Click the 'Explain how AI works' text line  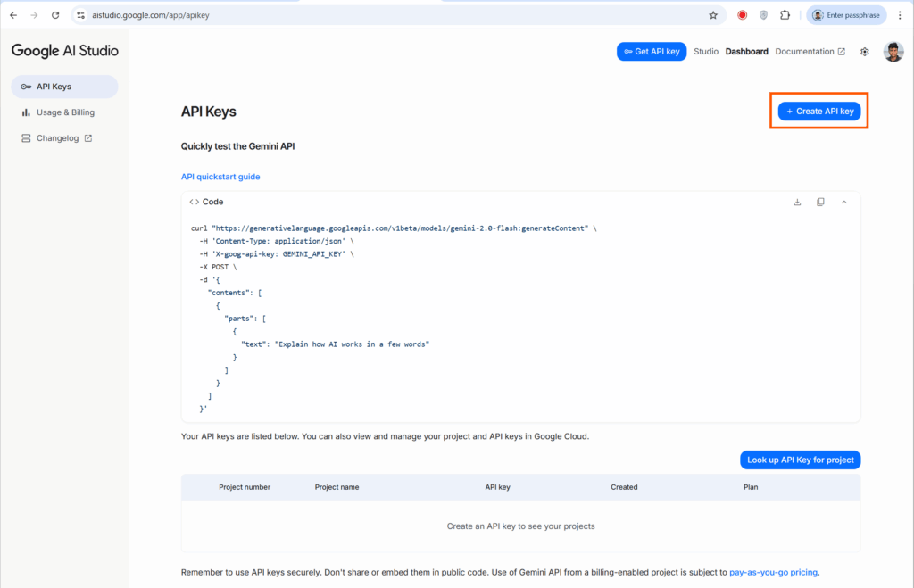tap(336, 344)
